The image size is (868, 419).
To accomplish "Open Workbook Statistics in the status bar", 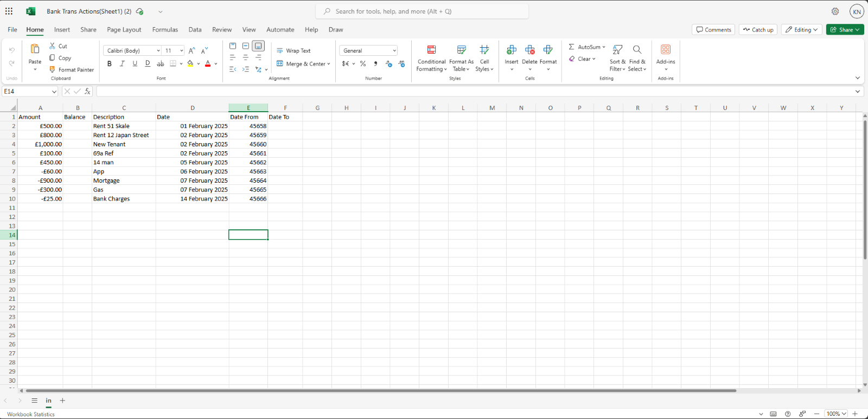I will 31,414.
